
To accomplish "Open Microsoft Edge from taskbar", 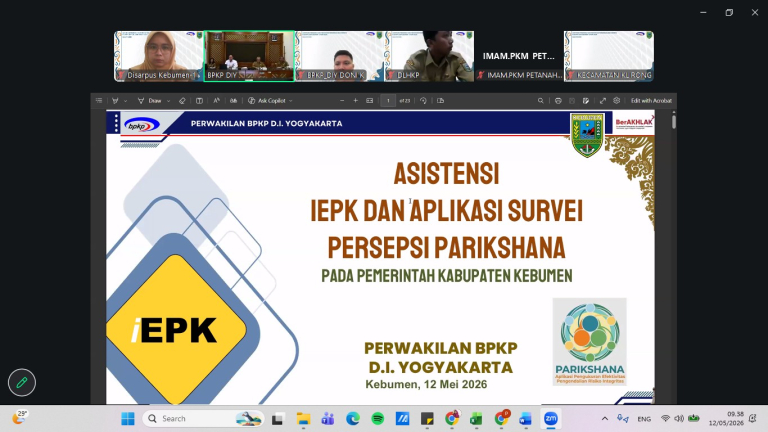I will [x=353, y=419].
